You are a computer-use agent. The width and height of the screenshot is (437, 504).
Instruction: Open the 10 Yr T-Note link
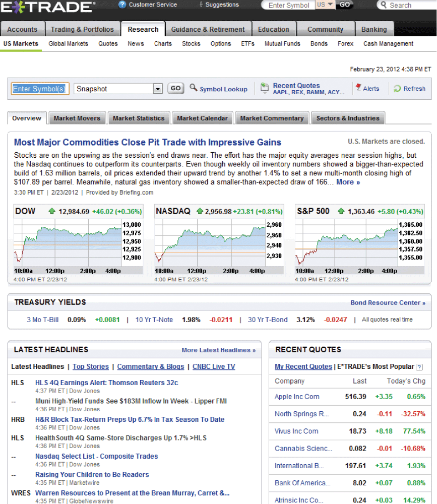[x=154, y=320]
